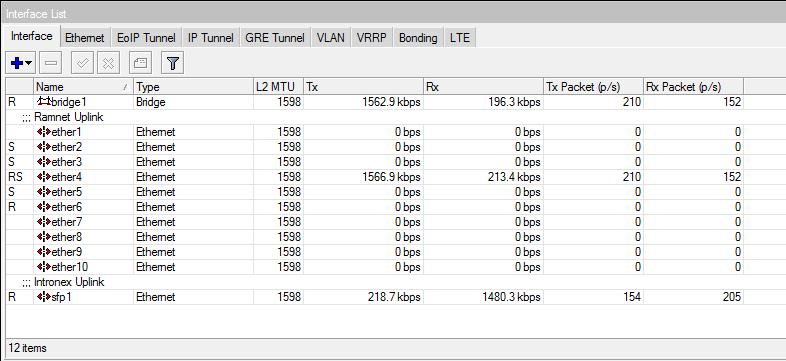Open the funnel filter tool

click(x=172, y=63)
